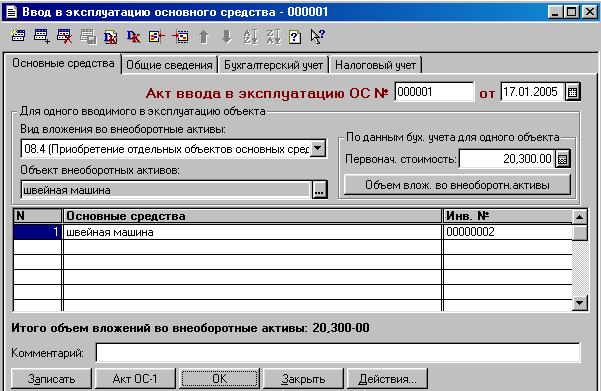Open document postings (Дт/Кт page icon)

click(111, 37)
